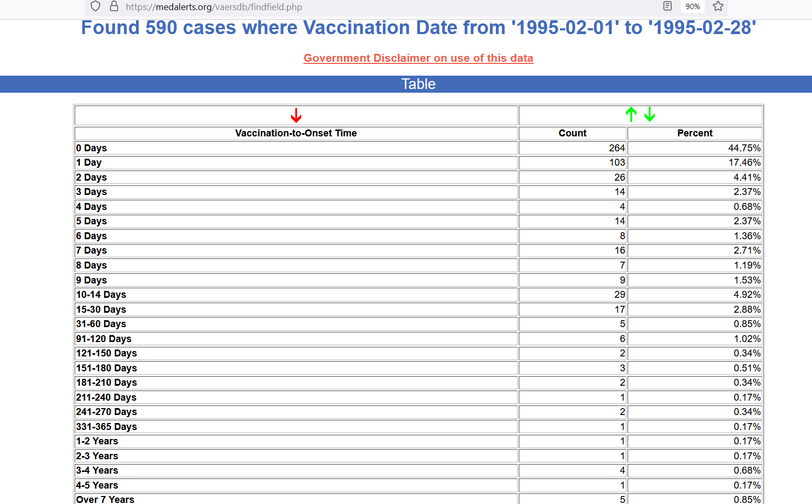812x504 pixels.
Task: Sort onset time with the red down arrow
Action: click(296, 116)
